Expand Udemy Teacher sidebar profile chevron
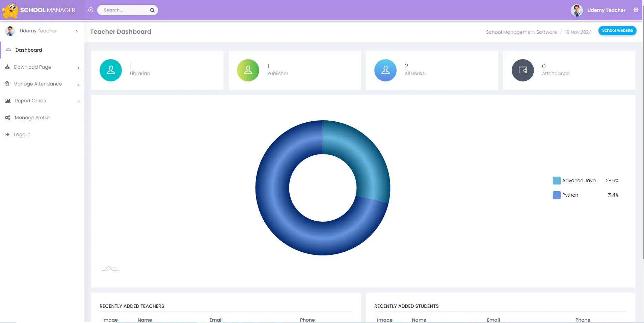Screen dimensions: 644x323 click(77, 31)
